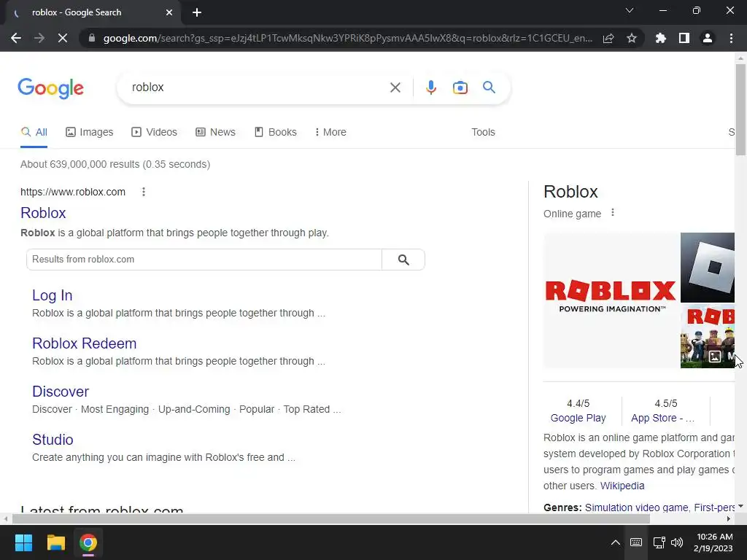747x560 pixels.
Task: Stop the page from loading
Action: coord(63,38)
